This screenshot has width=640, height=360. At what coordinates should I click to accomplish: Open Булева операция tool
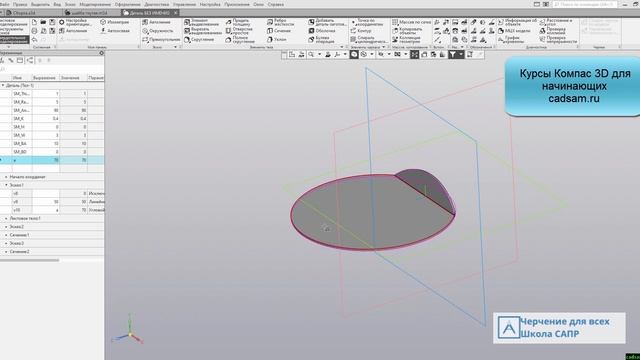click(x=322, y=40)
